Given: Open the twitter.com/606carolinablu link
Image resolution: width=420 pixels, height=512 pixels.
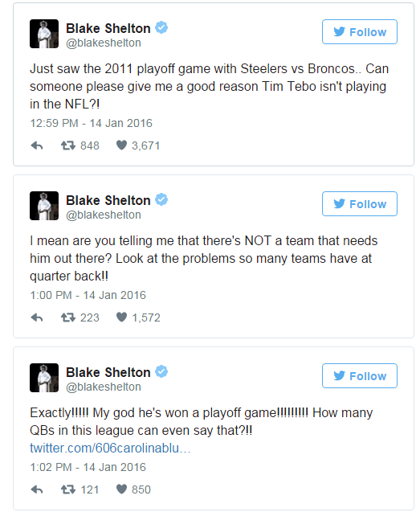Looking at the screenshot, I should coord(110,448).
